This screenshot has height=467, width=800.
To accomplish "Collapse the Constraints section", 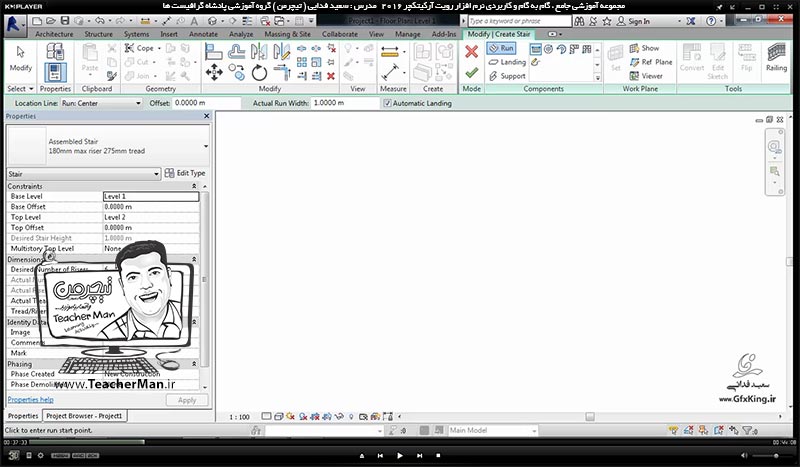I will coord(194,186).
